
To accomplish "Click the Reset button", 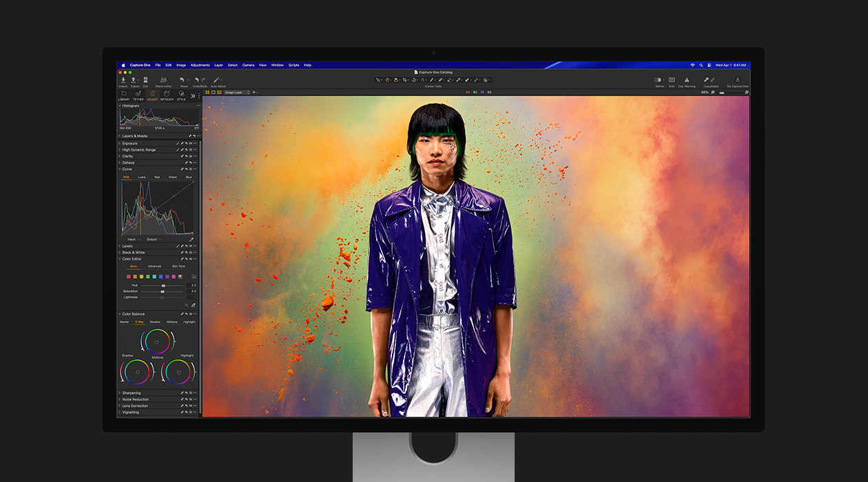I will pos(182,79).
